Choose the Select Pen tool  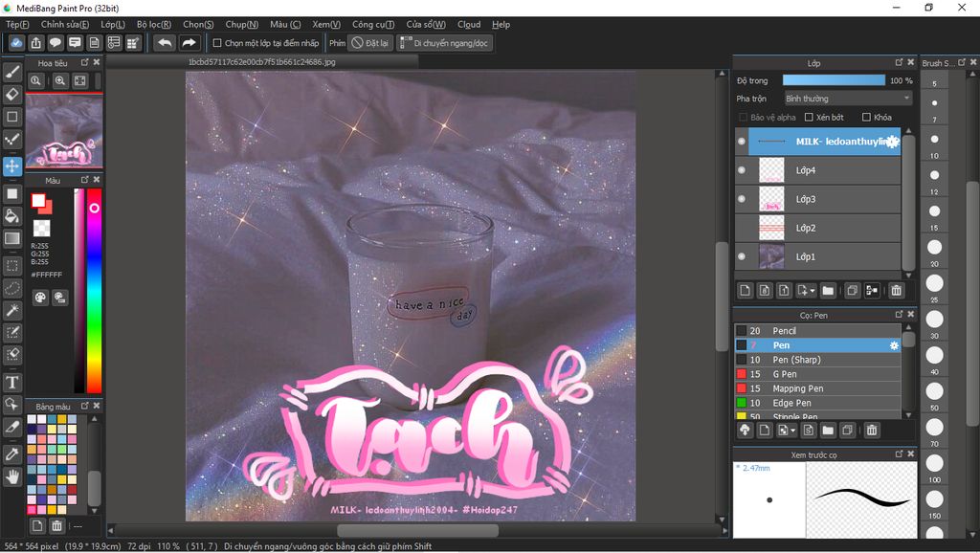11,332
